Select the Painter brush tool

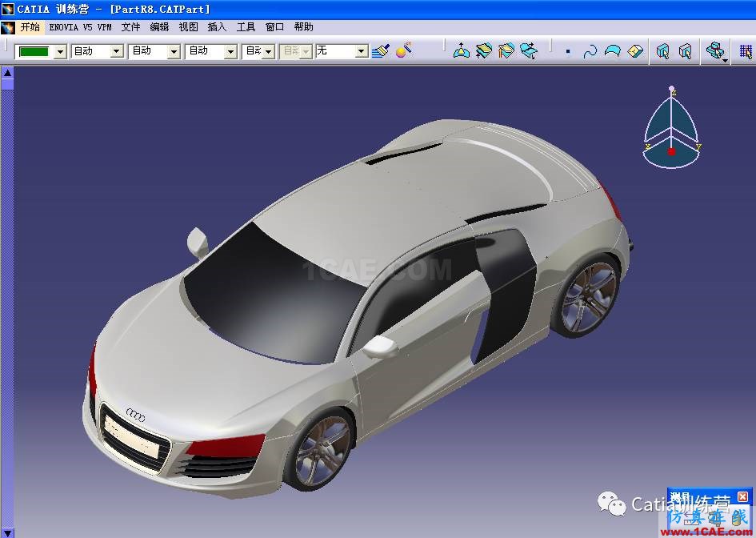click(381, 50)
